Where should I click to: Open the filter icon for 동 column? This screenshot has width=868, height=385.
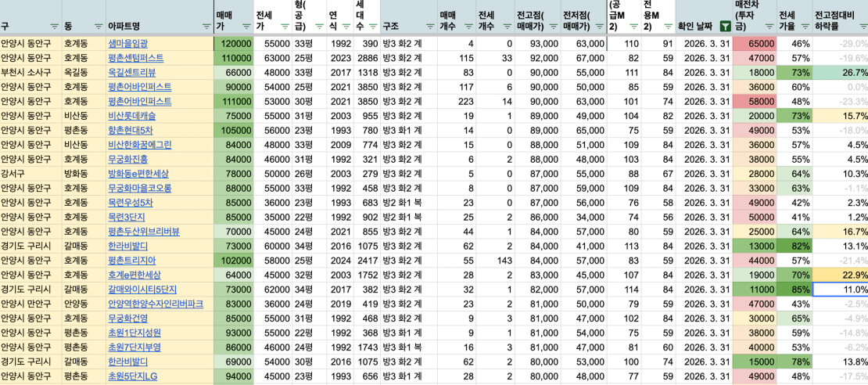click(x=97, y=26)
